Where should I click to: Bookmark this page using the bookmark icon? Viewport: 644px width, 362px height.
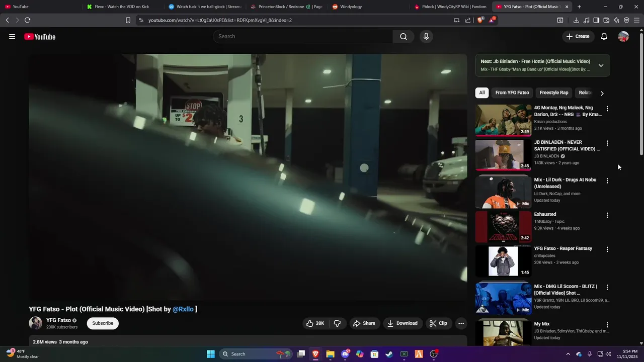128,20
